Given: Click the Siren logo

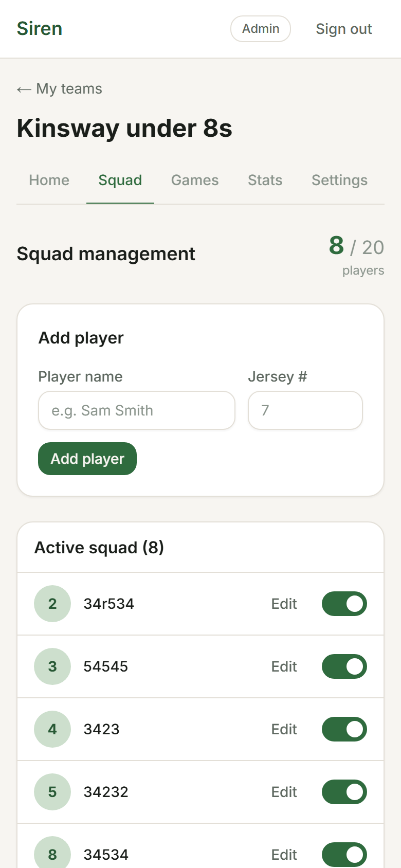Looking at the screenshot, I should click(x=40, y=29).
